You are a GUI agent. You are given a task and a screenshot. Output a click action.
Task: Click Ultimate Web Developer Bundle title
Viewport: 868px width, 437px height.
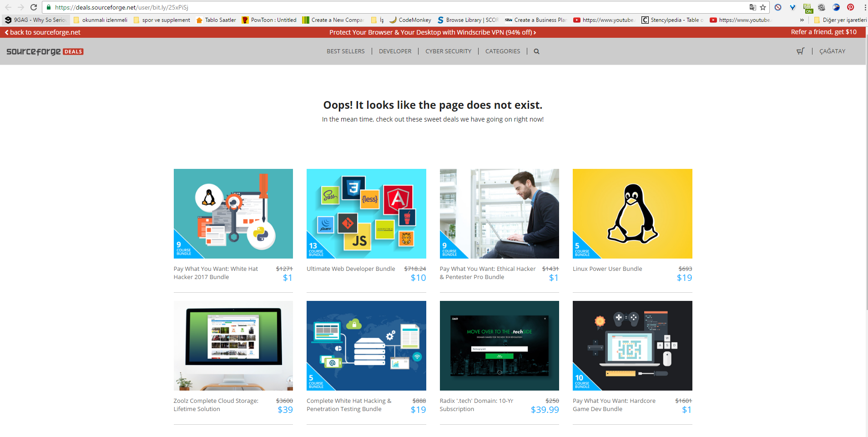(x=351, y=269)
